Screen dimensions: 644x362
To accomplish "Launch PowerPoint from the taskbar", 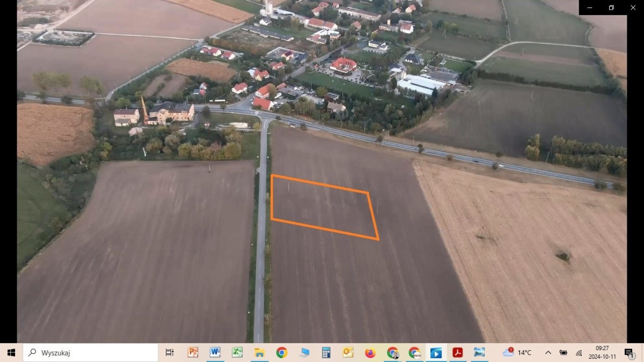I will pos(193,352).
